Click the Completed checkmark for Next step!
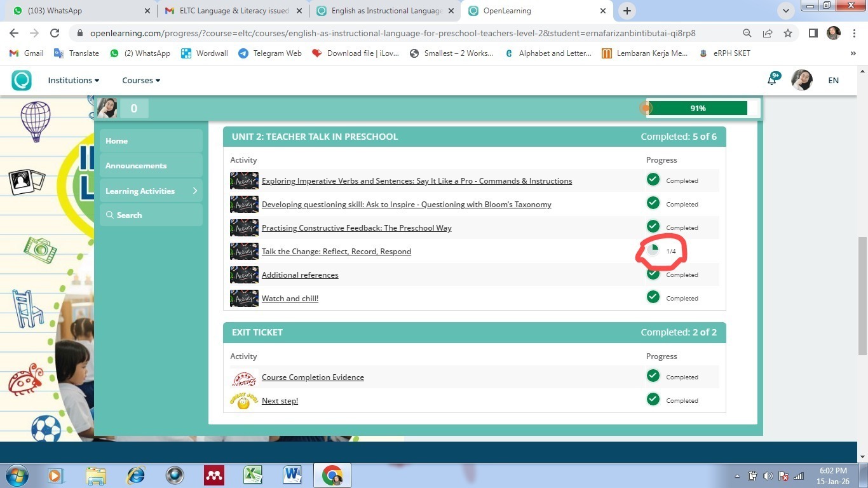Image resolution: width=868 pixels, height=488 pixels. 653,400
